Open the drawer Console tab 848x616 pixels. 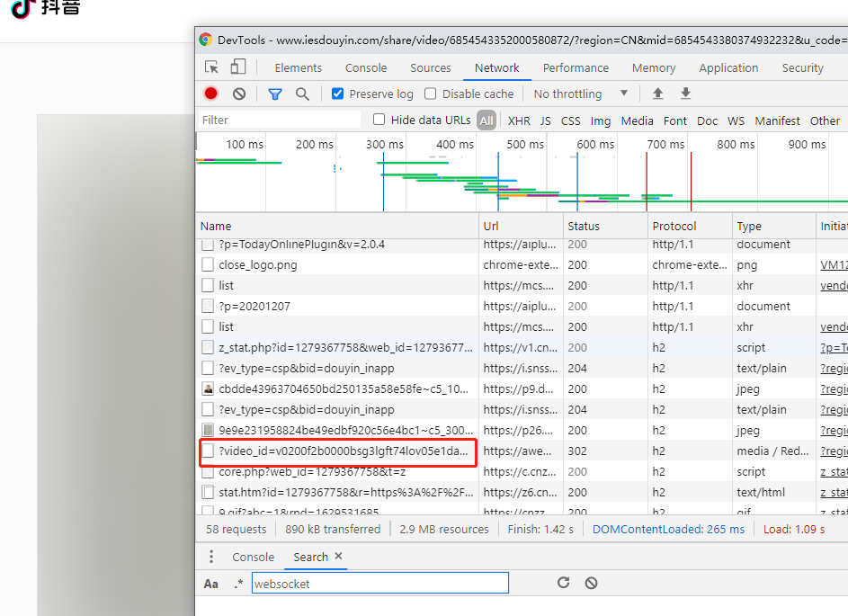coord(253,557)
